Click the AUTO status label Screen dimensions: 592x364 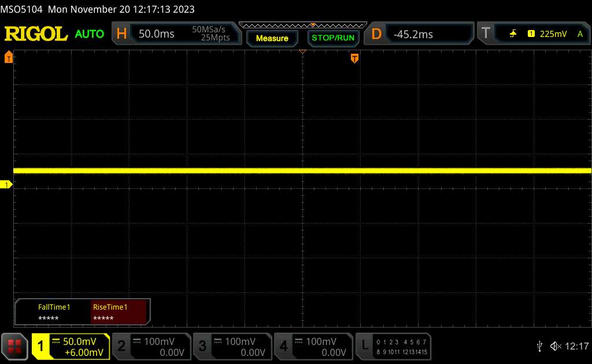point(90,34)
